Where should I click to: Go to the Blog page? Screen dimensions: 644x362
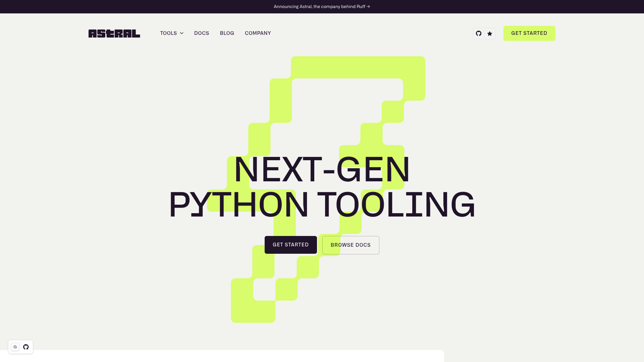point(227,33)
